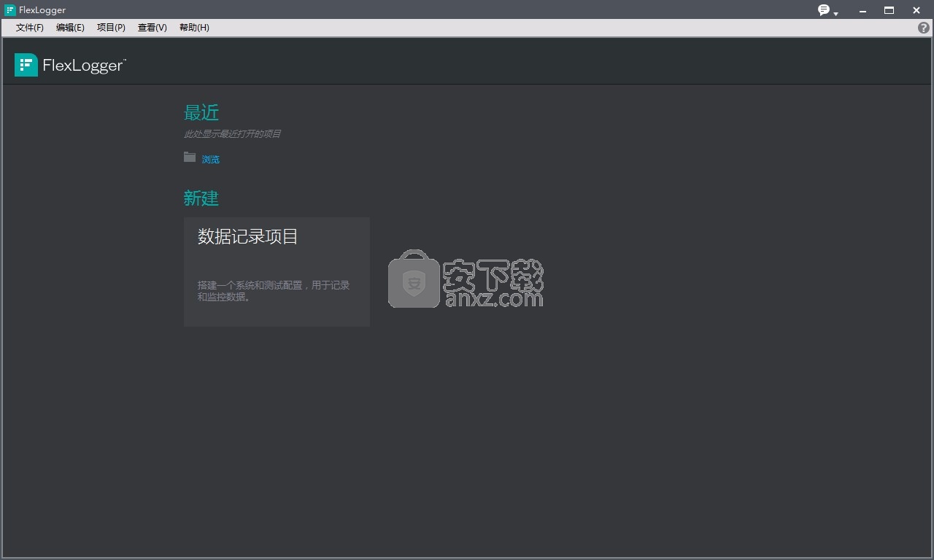Open the 浏览 browse link
Screen dimensions: 934x560
[x=211, y=159]
